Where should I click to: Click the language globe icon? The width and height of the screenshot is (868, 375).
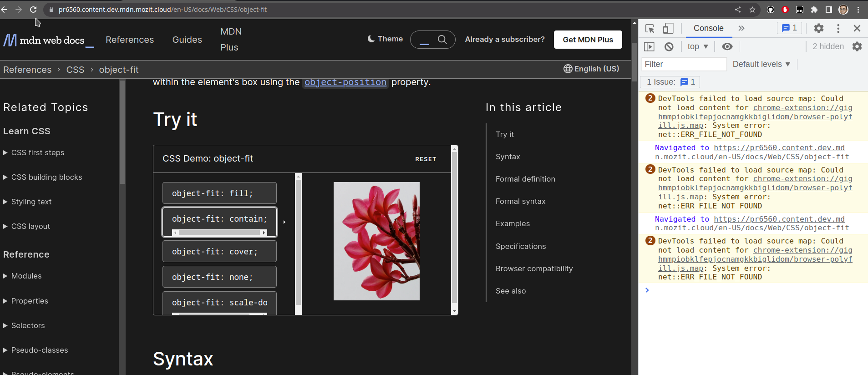[x=568, y=69]
